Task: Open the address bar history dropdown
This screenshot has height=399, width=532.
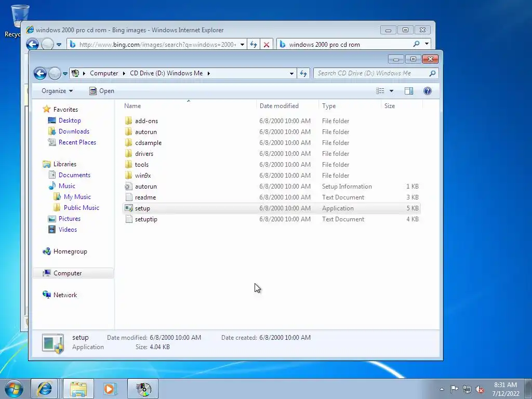Action: 291,73
